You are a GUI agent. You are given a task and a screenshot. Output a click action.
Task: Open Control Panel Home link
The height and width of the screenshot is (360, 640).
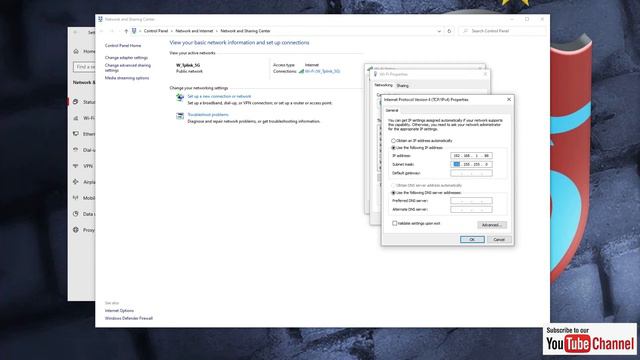pos(123,46)
